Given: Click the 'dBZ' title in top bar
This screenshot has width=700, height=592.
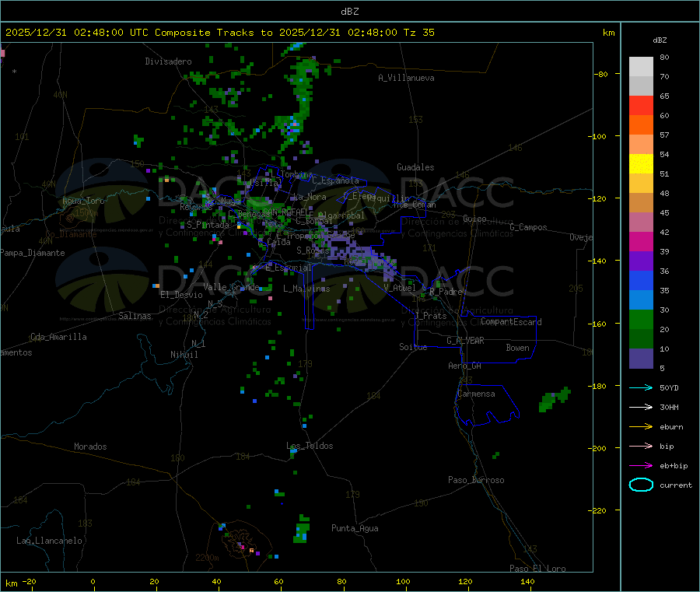Looking at the screenshot, I should pyautogui.click(x=349, y=12).
